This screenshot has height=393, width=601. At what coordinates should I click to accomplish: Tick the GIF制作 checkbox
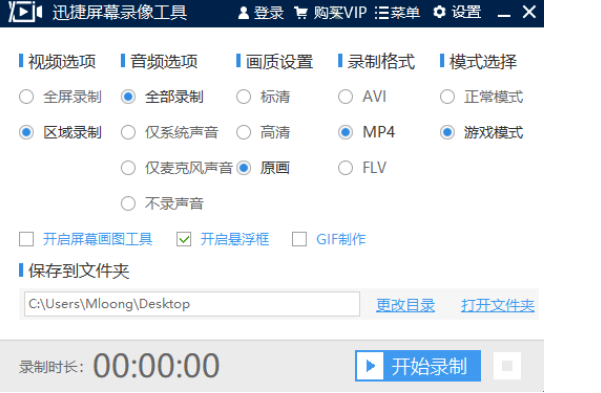[299, 239]
